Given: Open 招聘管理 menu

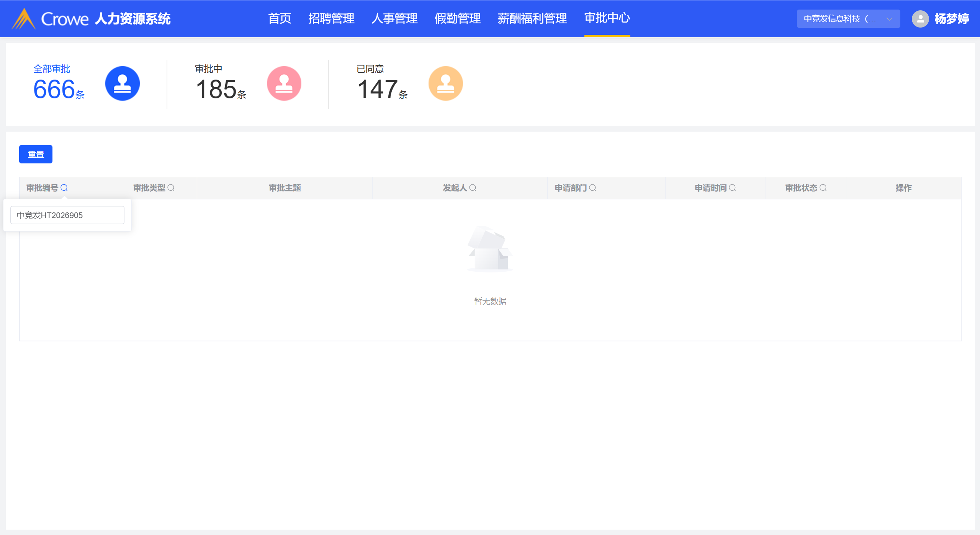Looking at the screenshot, I should point(331,18).
